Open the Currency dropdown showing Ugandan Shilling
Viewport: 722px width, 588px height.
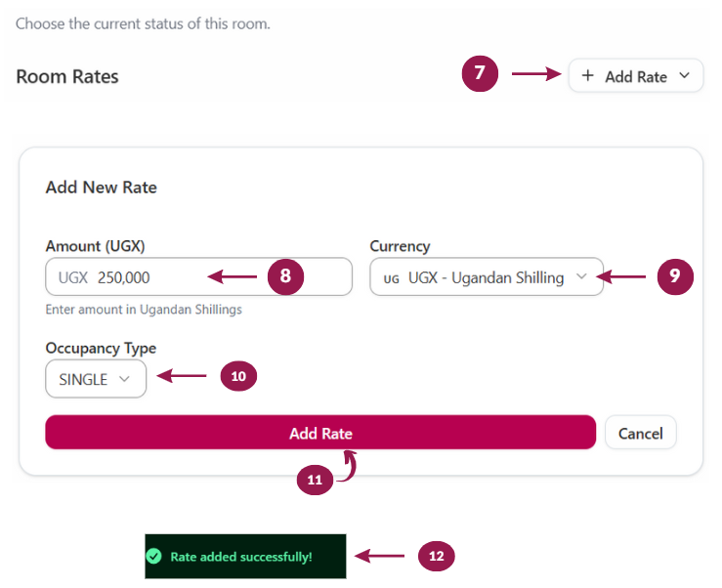tap(487, 277)
